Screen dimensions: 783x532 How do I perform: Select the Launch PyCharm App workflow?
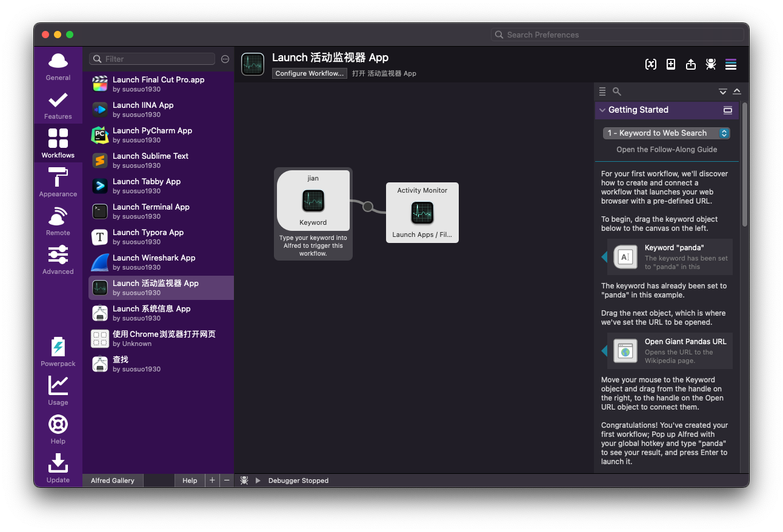[161, 135]
